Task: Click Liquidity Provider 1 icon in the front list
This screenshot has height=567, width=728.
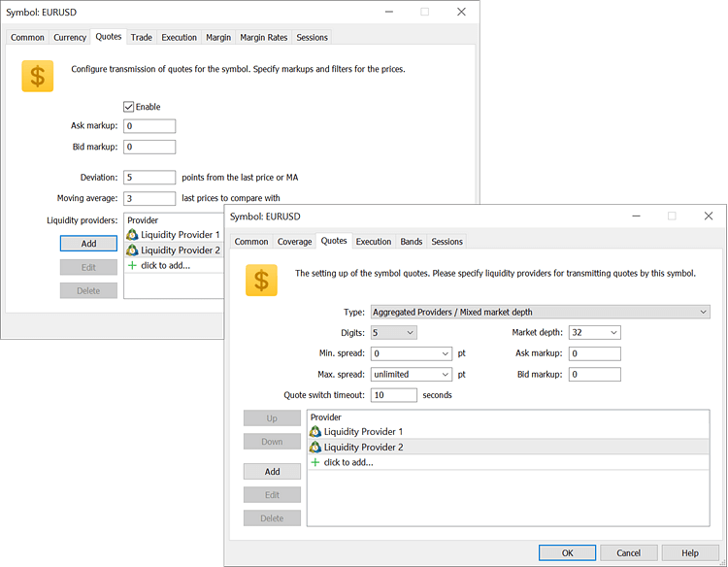Action: click(315, 431)
